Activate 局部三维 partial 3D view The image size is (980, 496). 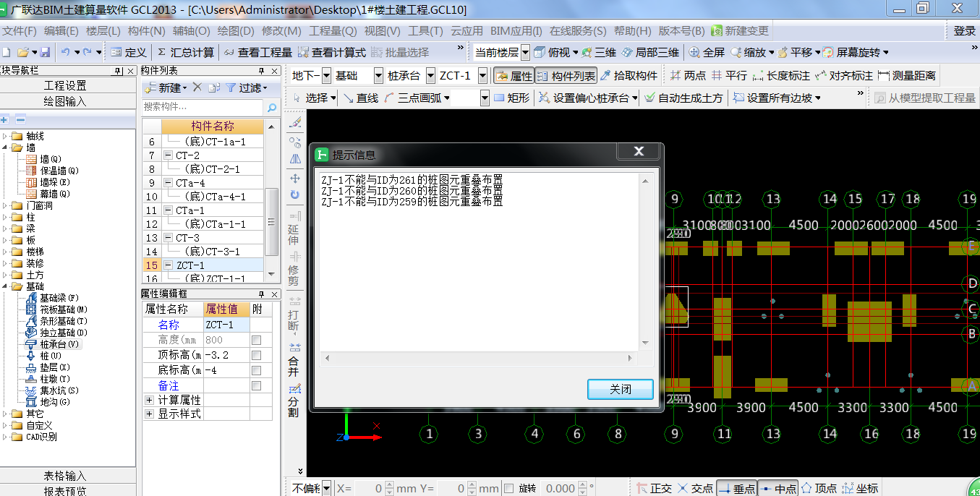pyautogui.click(x=651, y=53)
